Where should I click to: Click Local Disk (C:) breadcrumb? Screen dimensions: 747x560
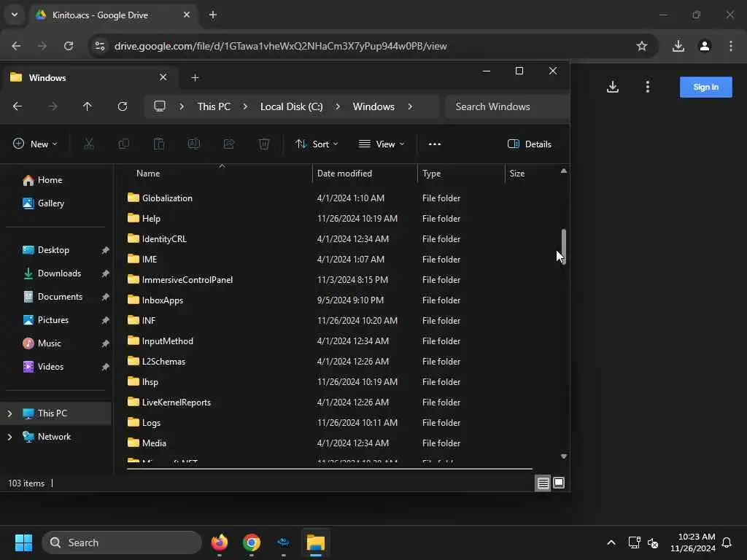click(x=291, y=106)
